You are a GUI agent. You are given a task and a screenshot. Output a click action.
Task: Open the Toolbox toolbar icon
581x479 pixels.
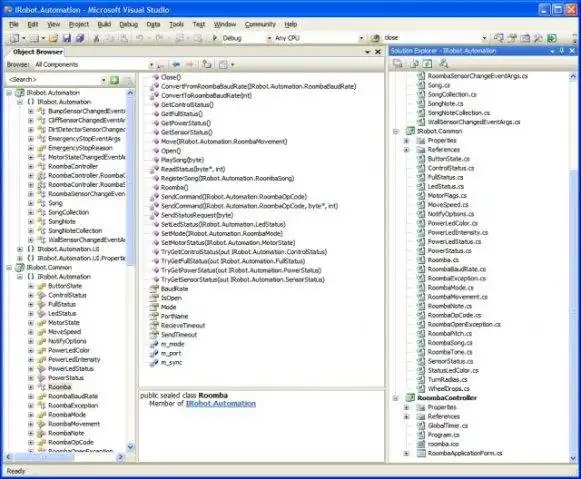pos(538,38)
